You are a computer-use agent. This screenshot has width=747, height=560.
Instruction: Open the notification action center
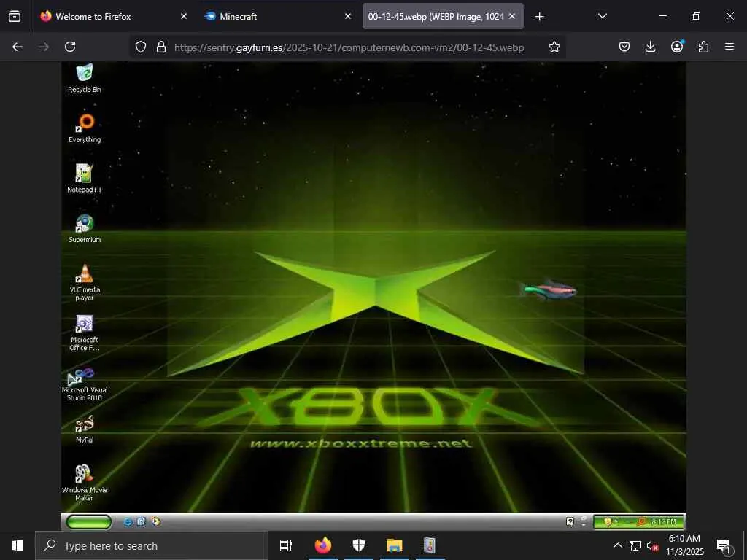coord(724,546)
